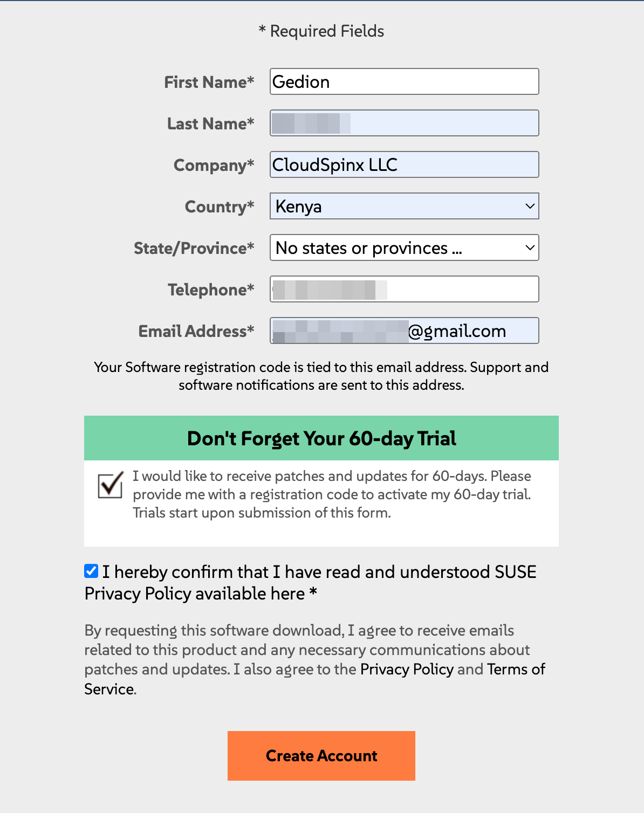Click the Email Address field
The image size is (644, 813).
click(x=403, y=330)
